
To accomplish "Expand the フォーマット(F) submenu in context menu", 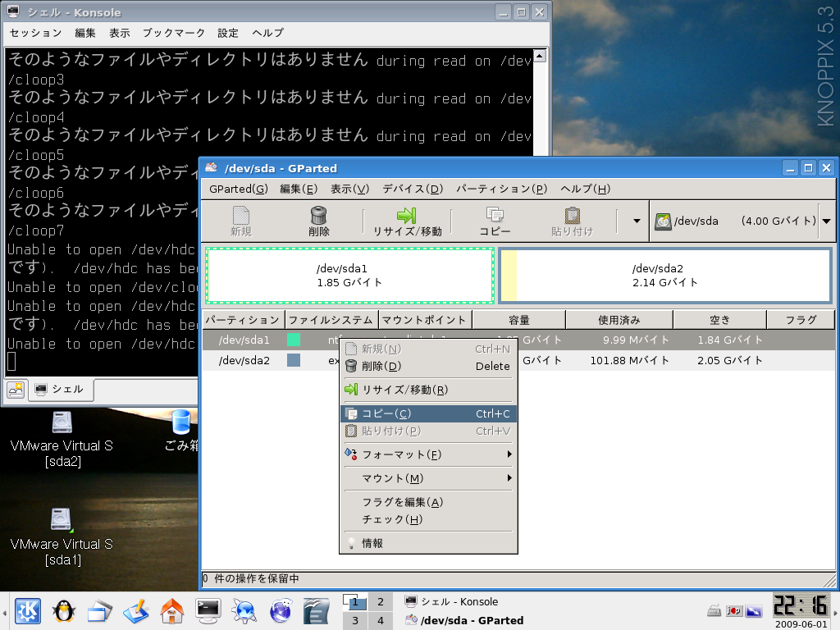I will [428, 454].
